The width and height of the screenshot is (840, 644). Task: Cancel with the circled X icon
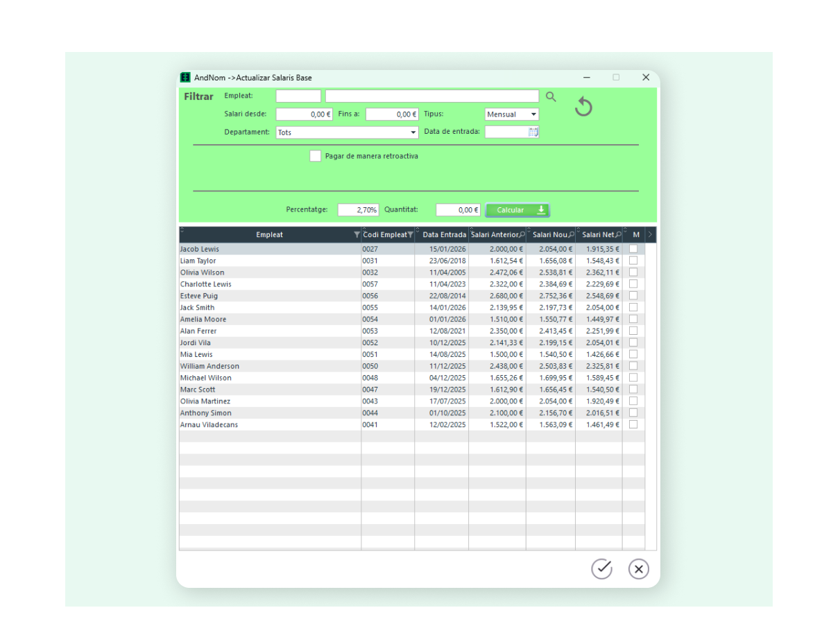click(638, 568)
